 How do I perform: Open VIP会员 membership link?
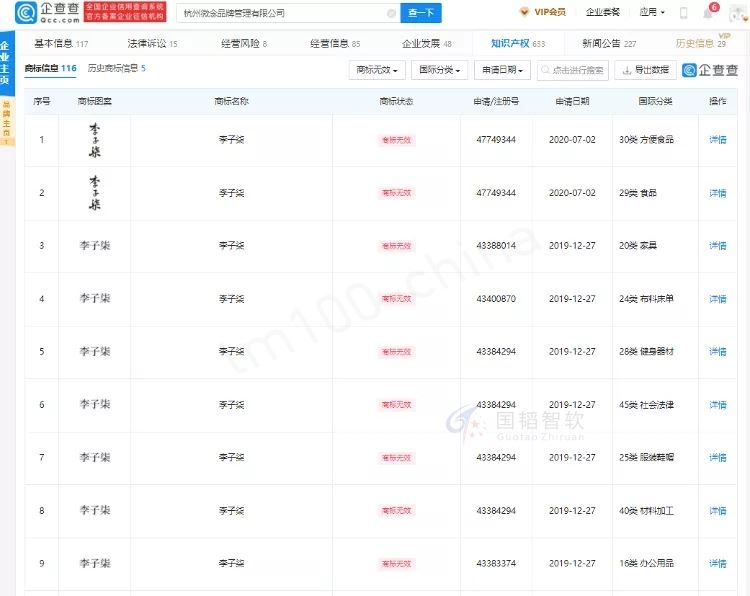point(543,12)
